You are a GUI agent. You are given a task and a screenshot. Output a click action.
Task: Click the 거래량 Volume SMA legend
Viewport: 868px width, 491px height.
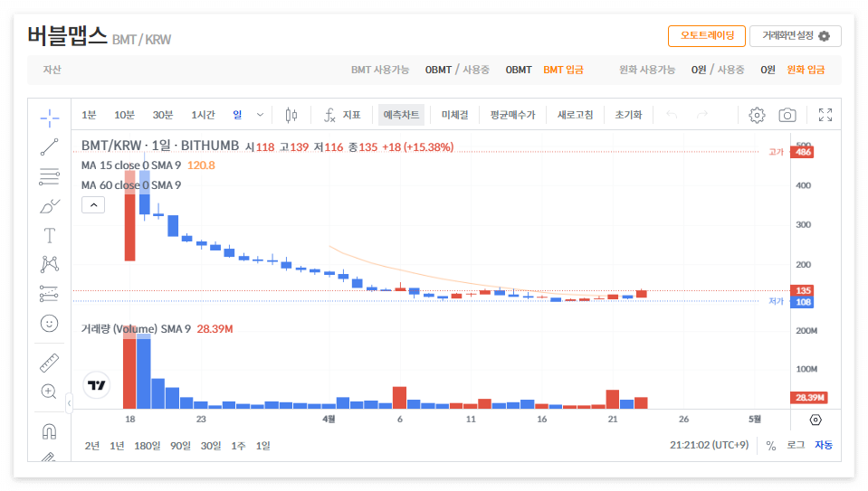(x=136, y=329)
